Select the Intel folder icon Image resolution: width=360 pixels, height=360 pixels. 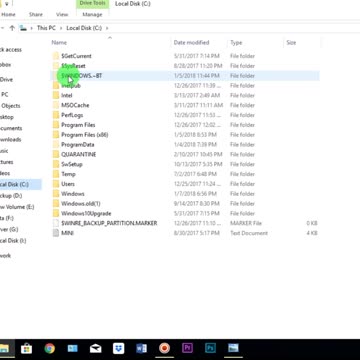56,95
